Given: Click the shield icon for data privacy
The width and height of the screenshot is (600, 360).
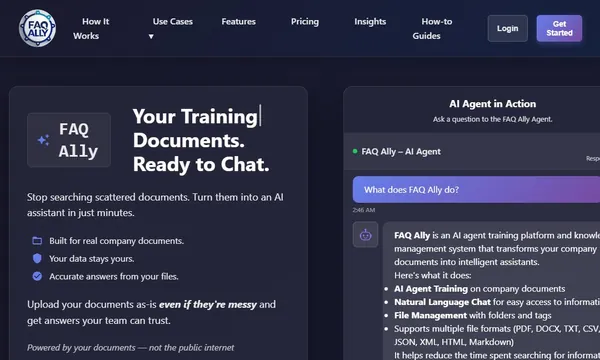Looking at the screenshot, I should click(37, 259).
